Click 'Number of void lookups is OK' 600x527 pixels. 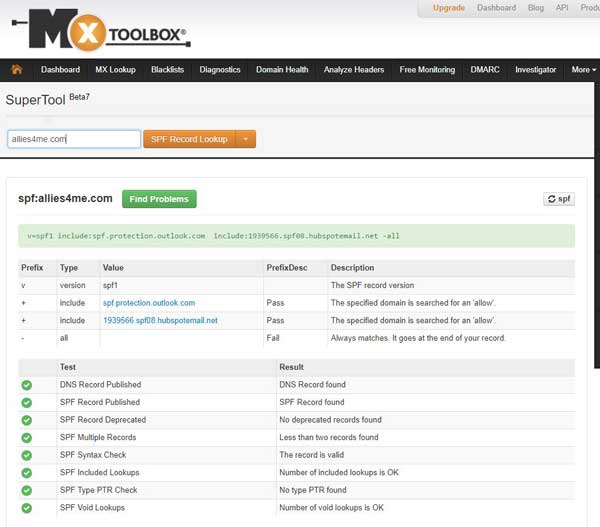(x=331, y=507)
